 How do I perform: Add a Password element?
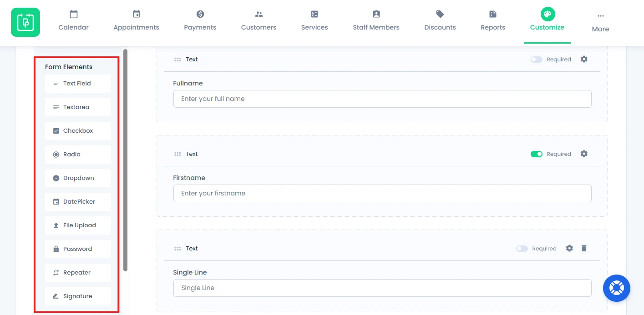coord(78,249)
